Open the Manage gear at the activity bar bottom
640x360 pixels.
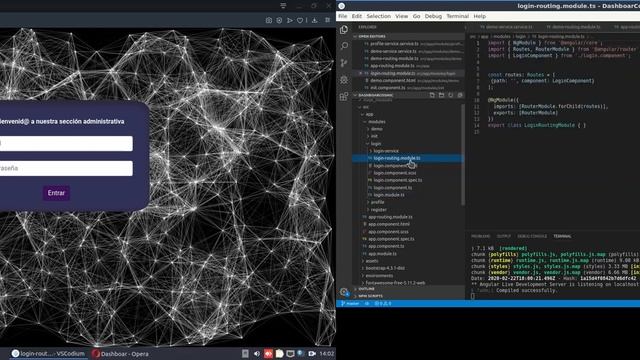[x=344, y=292]
